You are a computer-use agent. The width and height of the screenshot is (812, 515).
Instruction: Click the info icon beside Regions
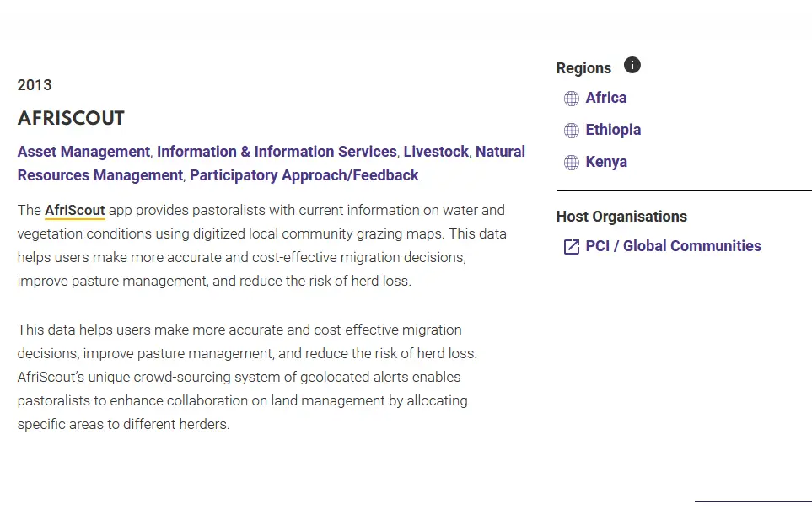point(632,65)
